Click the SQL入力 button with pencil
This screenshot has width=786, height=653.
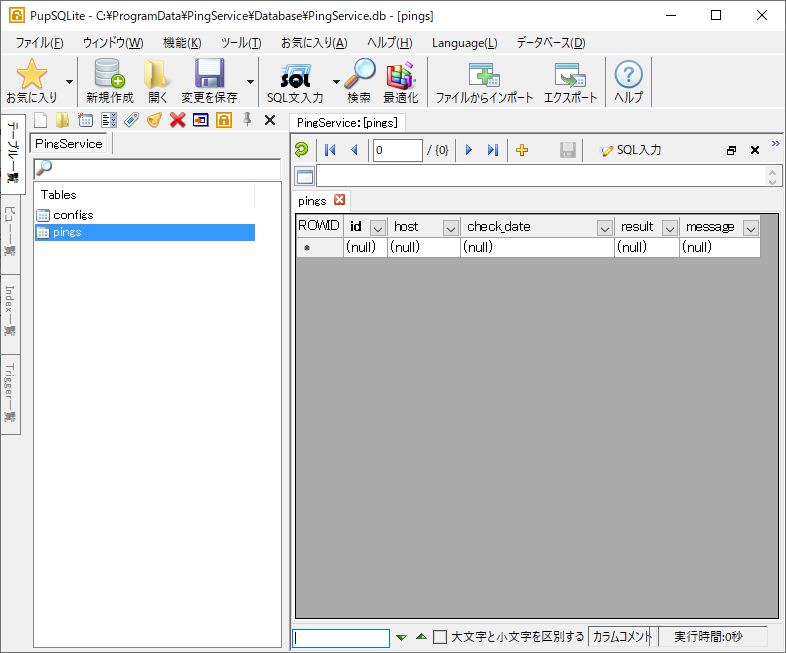click(630, 150)
